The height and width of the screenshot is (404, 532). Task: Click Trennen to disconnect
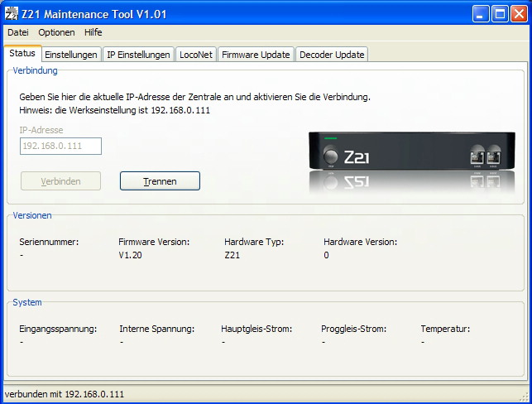[160, 181]
